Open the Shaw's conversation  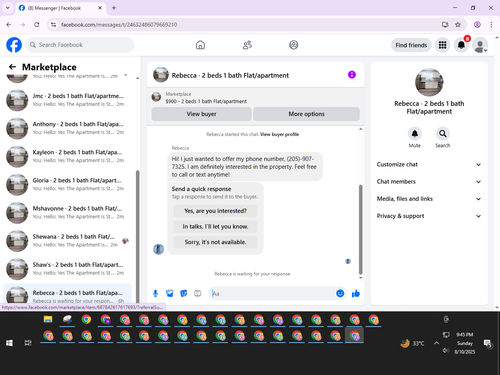click(67, 269)
